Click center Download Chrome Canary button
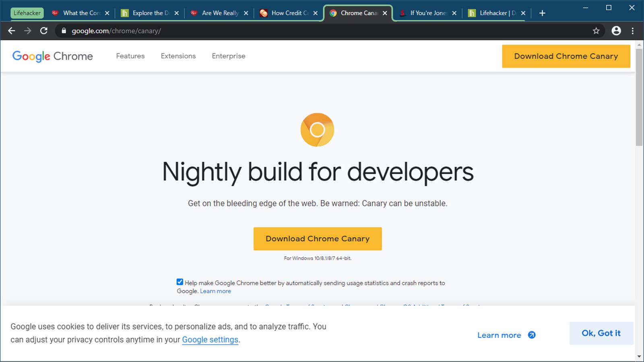This screenshot has width=644, height=362. click(x=318, y=239)
